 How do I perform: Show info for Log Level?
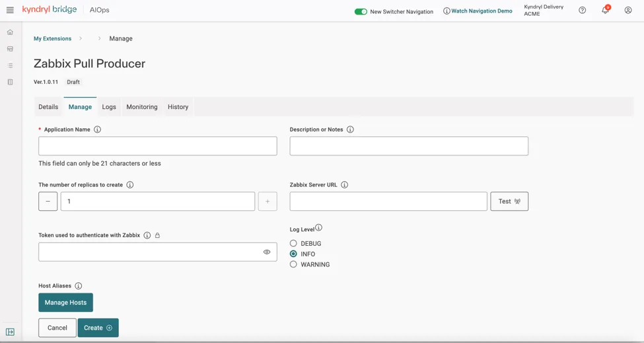[319, 227]
